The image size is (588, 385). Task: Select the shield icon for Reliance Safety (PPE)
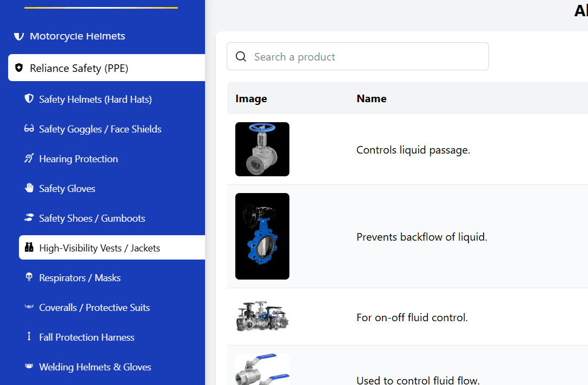pos(19,68)
